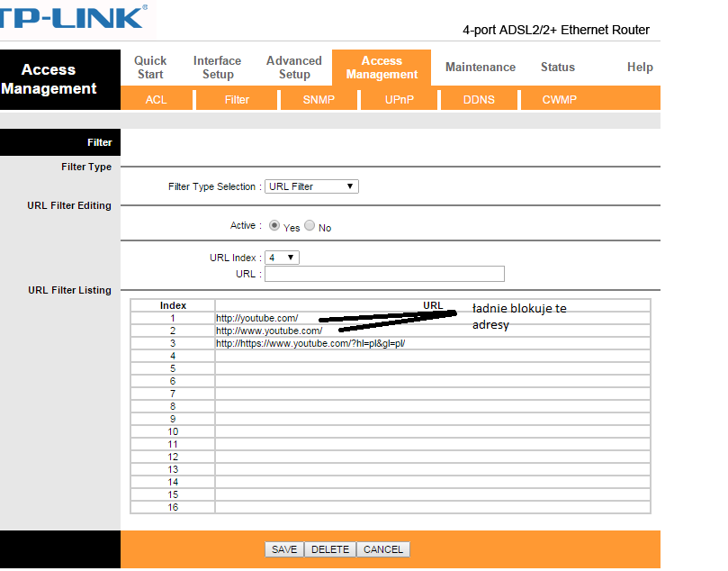Select the Access Management tab
The height and width of the screenshot is (571, 728).
click(x=382, y=68)
